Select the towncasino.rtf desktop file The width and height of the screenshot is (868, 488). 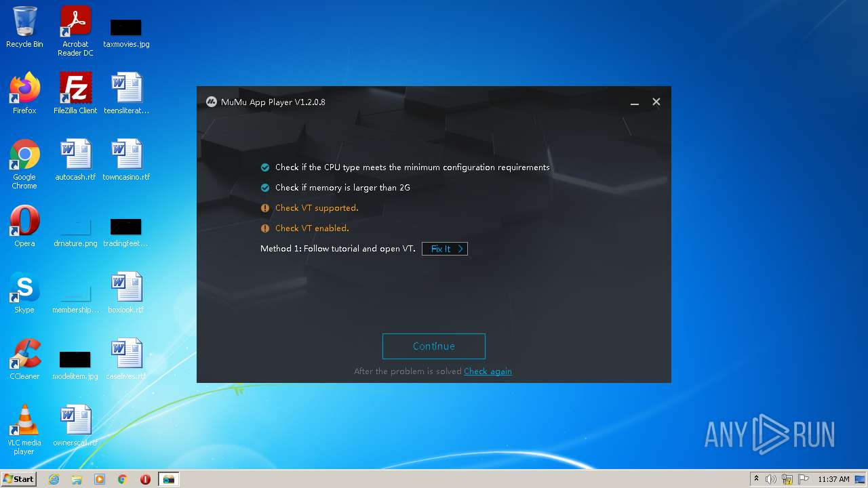[x=126, y=160]
